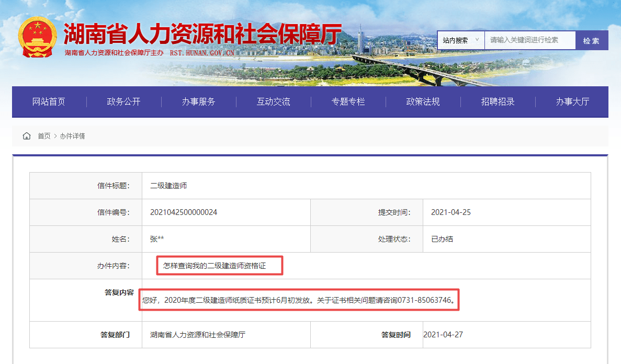The height and width of the screenshot is (364, 621).
Task: Open the 办事服务 navigation entry
Action: point(198,102)
